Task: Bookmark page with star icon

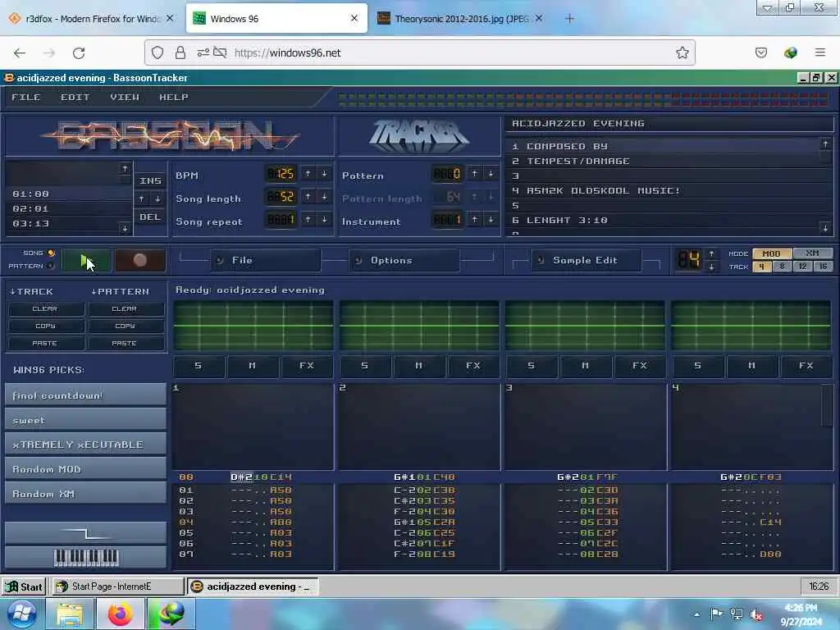Action: (682, 52)
